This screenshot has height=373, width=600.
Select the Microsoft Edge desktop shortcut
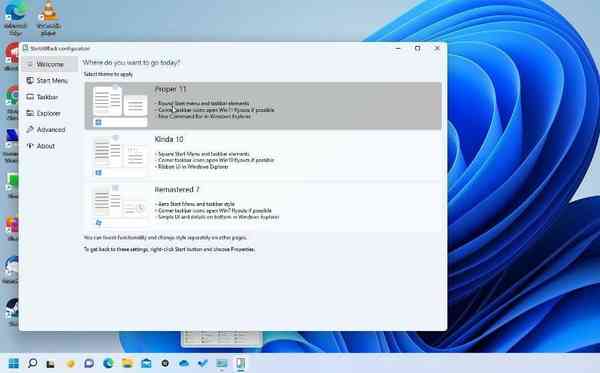tap(16, 18)
